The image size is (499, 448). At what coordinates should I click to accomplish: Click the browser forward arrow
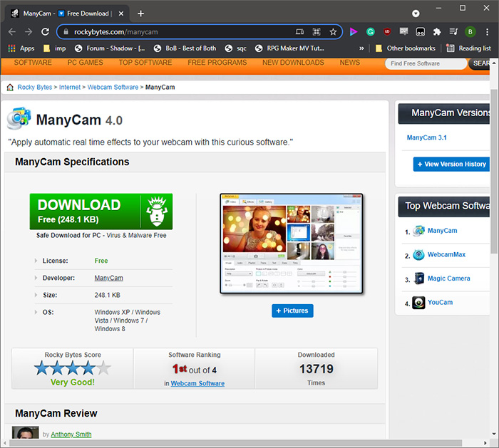[x=29, y=32]
